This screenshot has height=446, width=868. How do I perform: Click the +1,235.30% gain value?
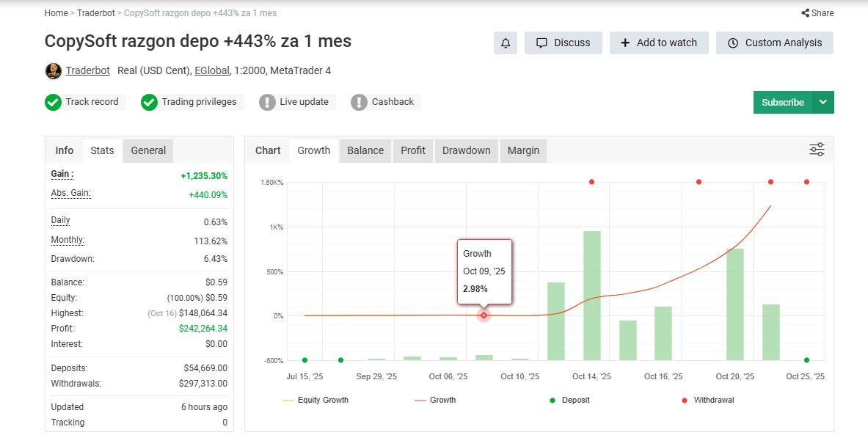[204, 176]
